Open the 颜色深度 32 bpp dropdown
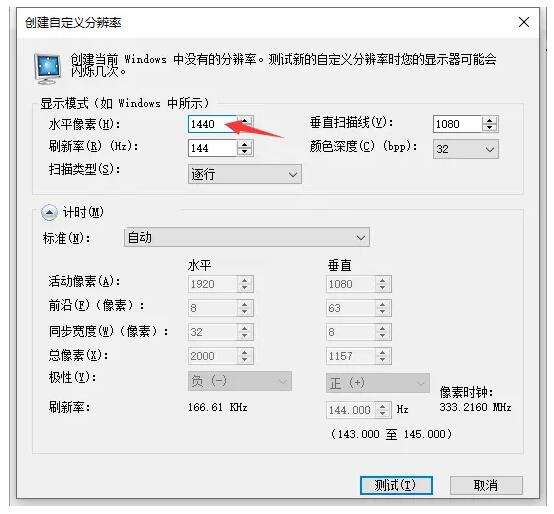554x514 pixels. (465, 149)
